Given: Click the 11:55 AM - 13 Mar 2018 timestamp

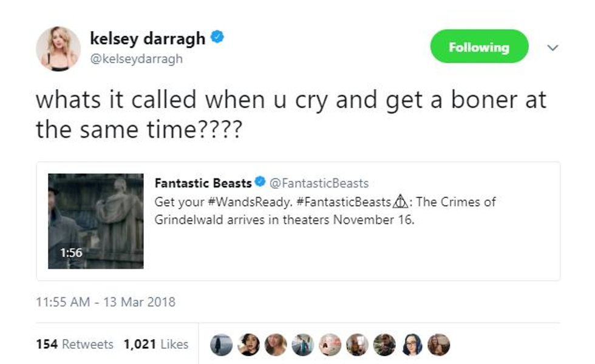Looking at the screenshot, I should pyautogui.click(x=106, y=302).
